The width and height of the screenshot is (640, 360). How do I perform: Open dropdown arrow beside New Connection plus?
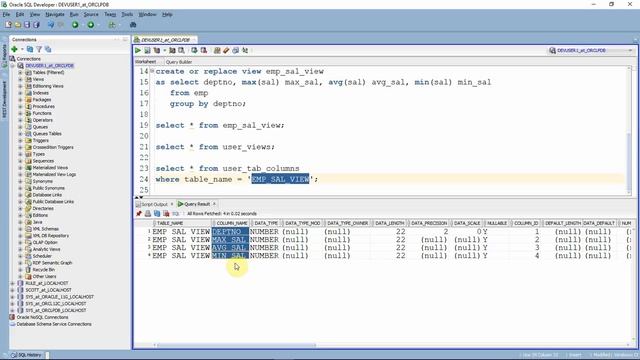(22, 49)
